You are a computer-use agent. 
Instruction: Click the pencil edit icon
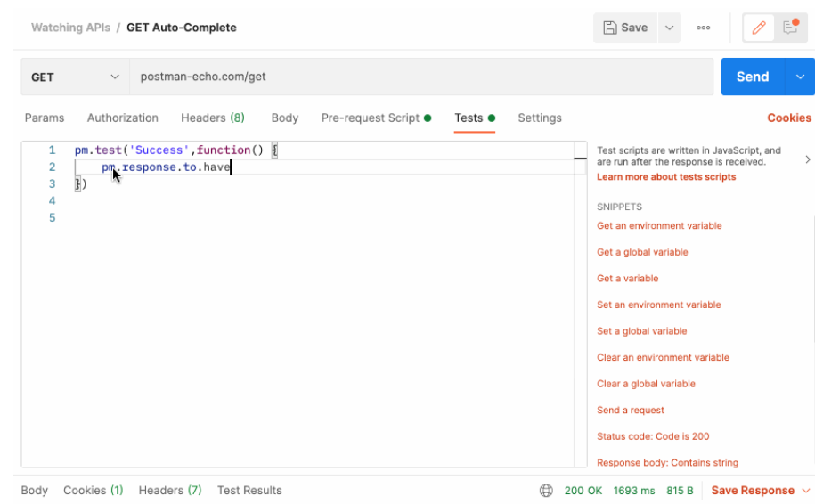point(758,28)
